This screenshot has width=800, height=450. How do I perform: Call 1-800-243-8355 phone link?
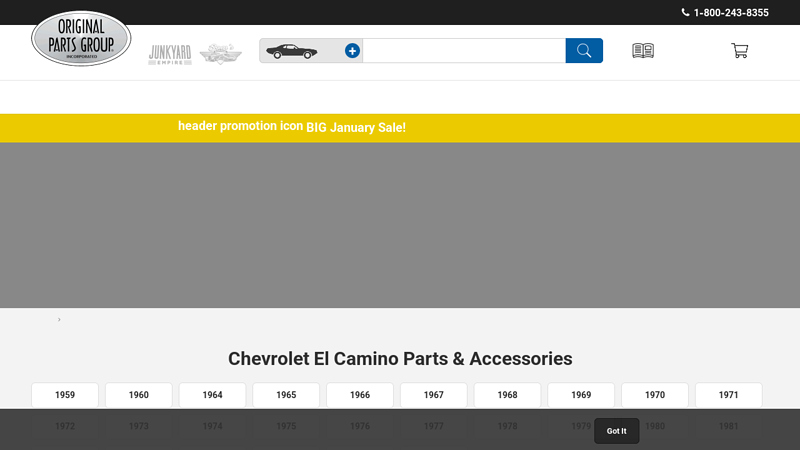point(731,13)
